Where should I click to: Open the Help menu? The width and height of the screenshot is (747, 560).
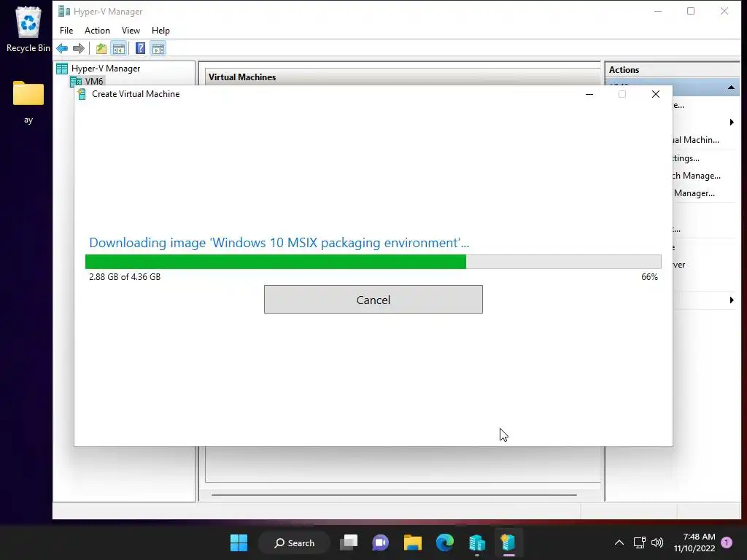click(160, 31)
